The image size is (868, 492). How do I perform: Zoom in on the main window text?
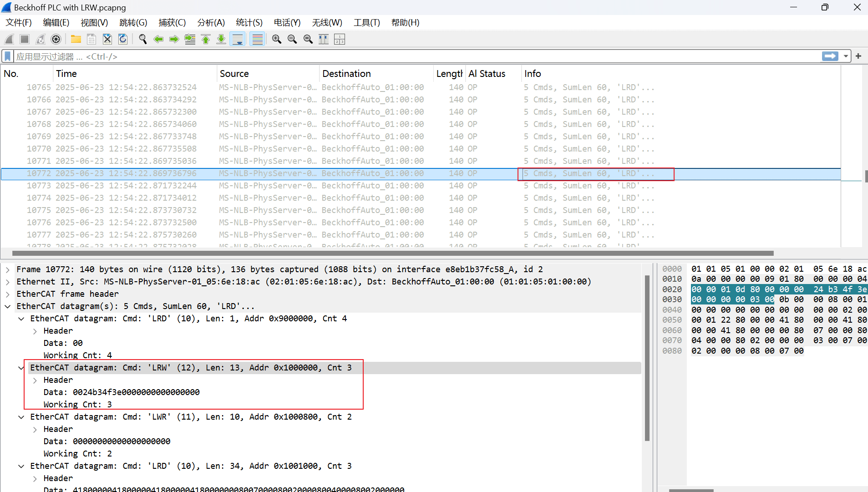click(276, 40)
